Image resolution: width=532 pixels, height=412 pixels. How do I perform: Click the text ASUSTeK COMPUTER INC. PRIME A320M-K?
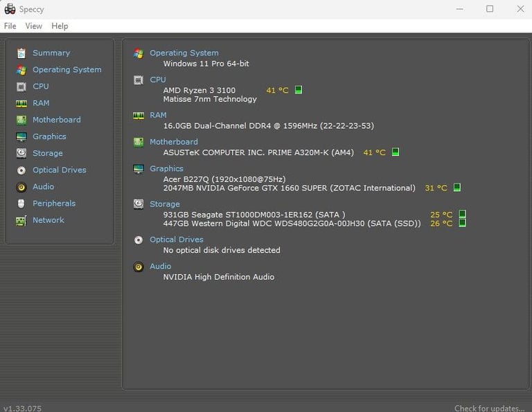258,152
